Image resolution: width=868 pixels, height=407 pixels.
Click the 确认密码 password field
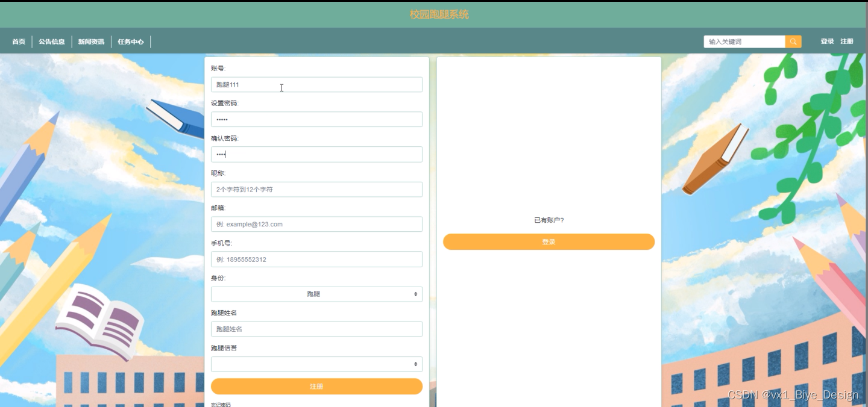(316, 154)
